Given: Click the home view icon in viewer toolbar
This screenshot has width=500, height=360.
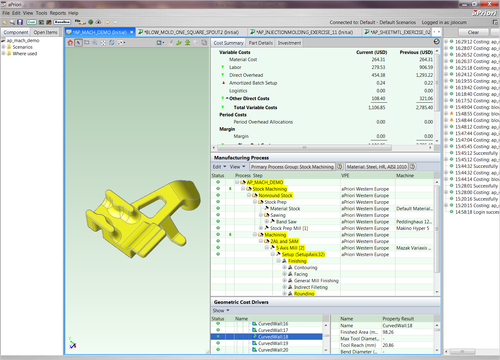Looking at the screenshot, I should click(70, 43).
